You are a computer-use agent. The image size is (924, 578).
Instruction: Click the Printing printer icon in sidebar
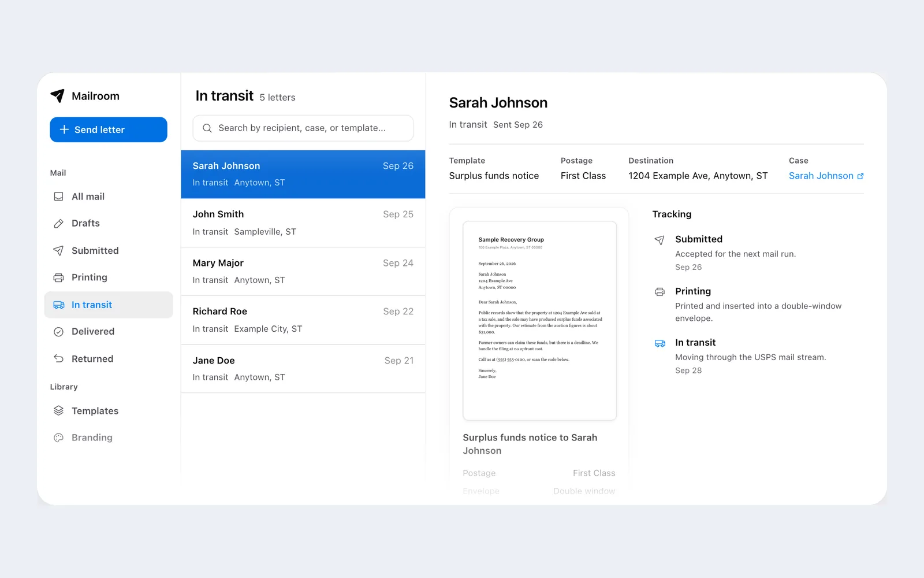[58, 277]
